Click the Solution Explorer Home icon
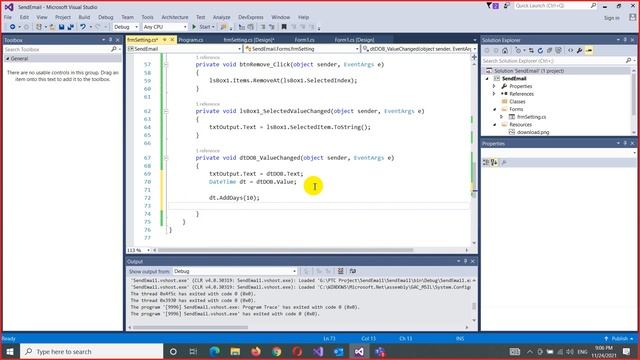The height and width of the screenshot is (360, 640). [x=505, y=51]
